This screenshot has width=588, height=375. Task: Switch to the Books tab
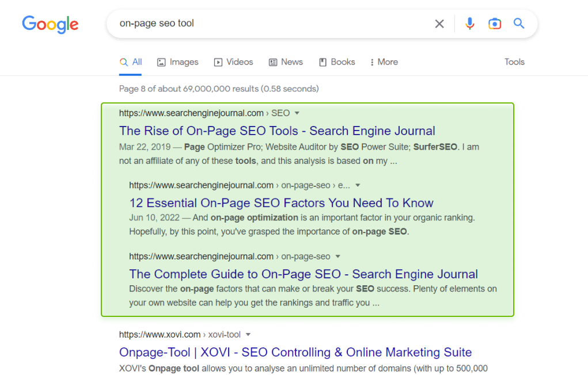pyautogui.click(x=337, y=62)
